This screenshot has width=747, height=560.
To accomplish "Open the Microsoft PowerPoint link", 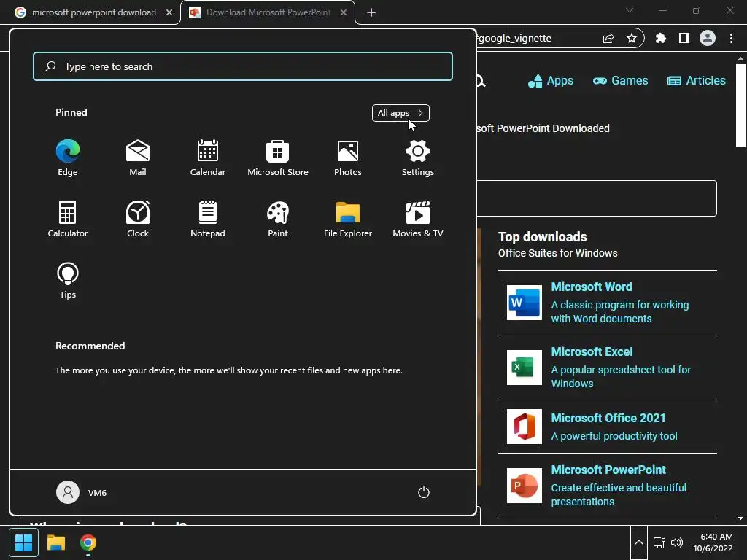I will click(x=608, y=470).
